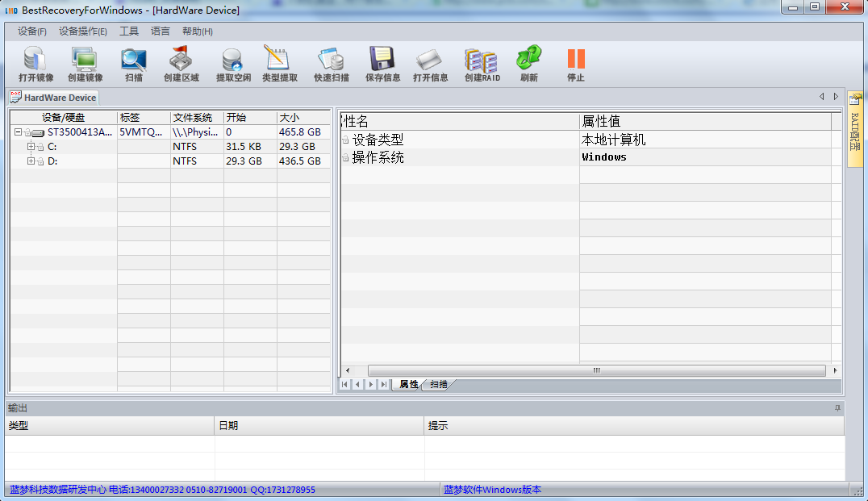Open the 语言 menu

coord(160,31)
